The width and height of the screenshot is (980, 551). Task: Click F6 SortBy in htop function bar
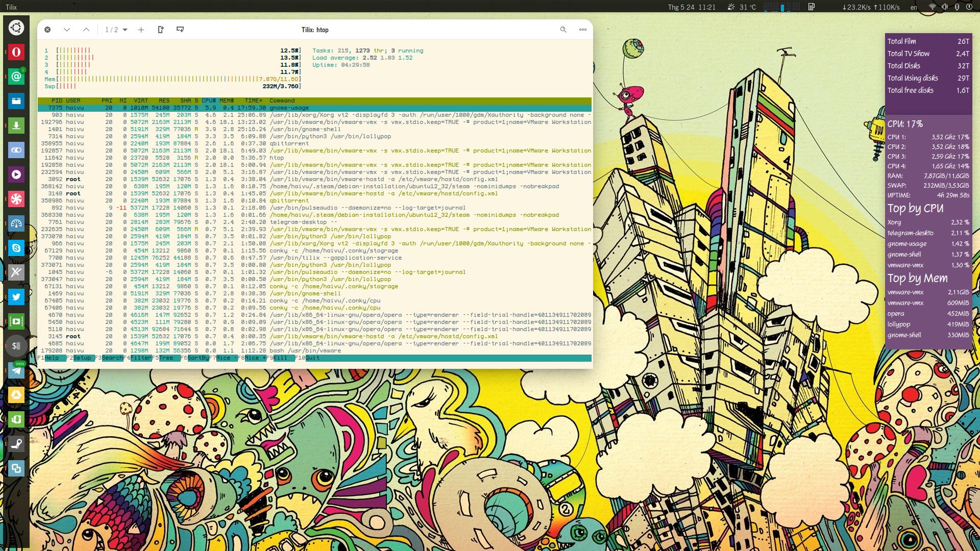(194, 358)
